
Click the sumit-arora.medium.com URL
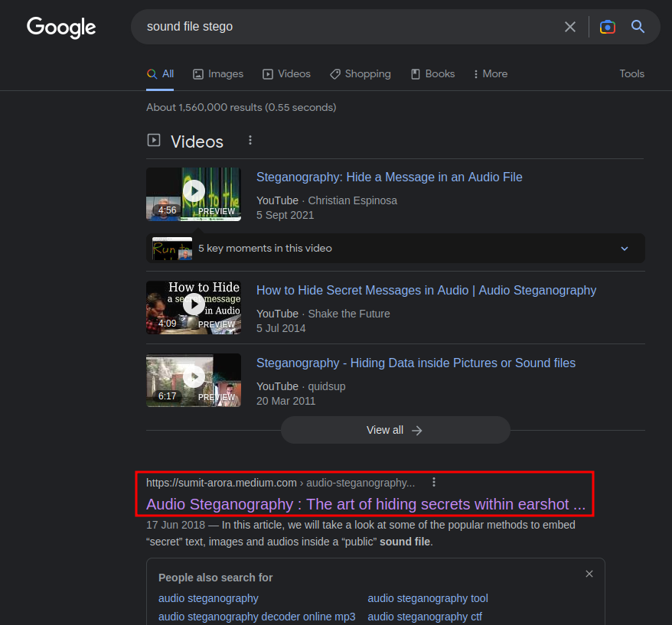coord(280,483)
